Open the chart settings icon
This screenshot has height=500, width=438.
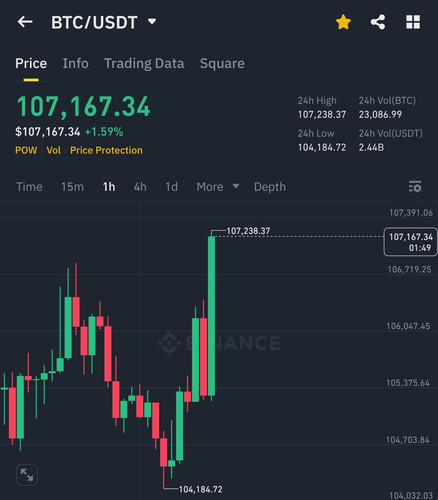[x=415, y=187]
